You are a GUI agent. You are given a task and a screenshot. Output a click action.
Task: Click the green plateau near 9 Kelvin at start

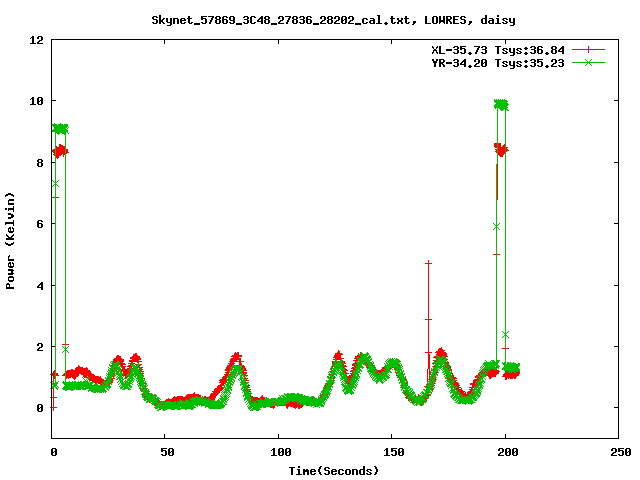(x=60, y=129)
